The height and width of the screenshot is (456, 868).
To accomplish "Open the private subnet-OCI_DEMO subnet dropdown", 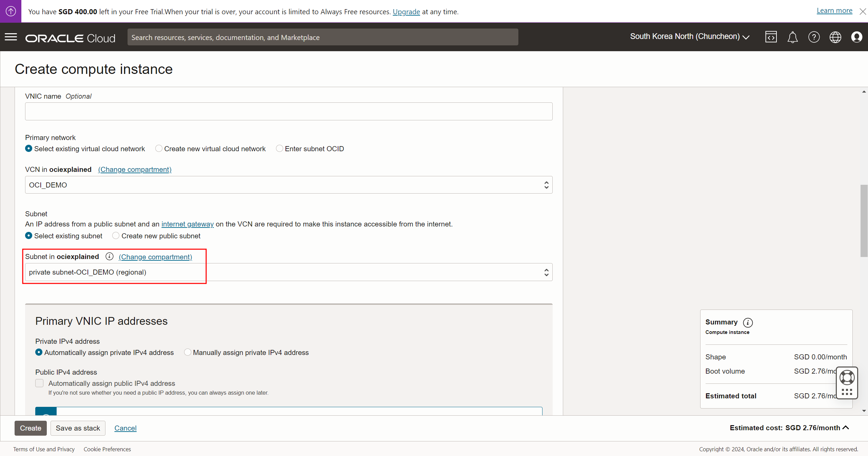I will point(289,272).
